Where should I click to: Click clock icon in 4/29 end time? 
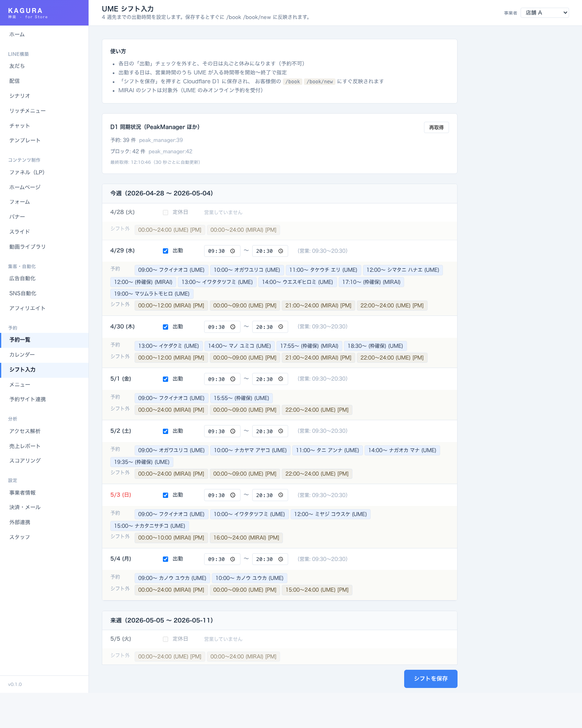tap(280, 251)
